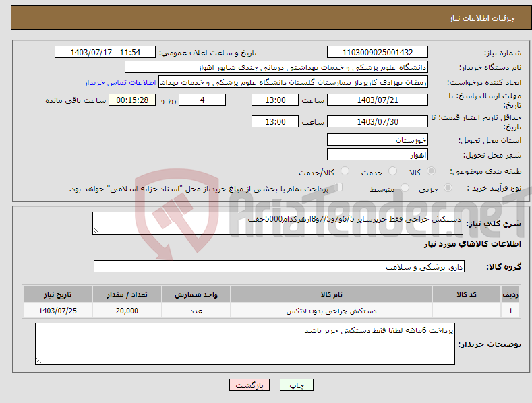Click the delivery city field اهواز
This screenshot has width=532, height=403.
pos(378,155)
